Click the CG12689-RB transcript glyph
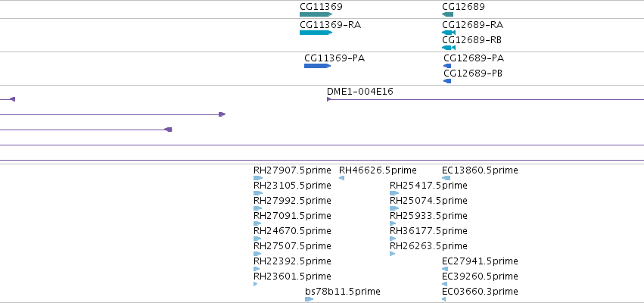644x303 pixels. (x=449, y=48)
